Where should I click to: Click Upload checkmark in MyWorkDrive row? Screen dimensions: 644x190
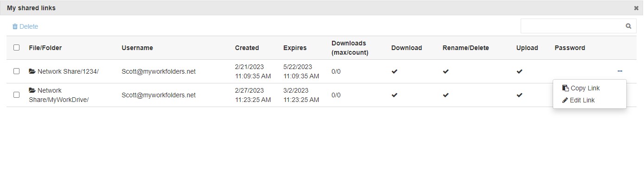pyautogui.click(x=519, y=95)
